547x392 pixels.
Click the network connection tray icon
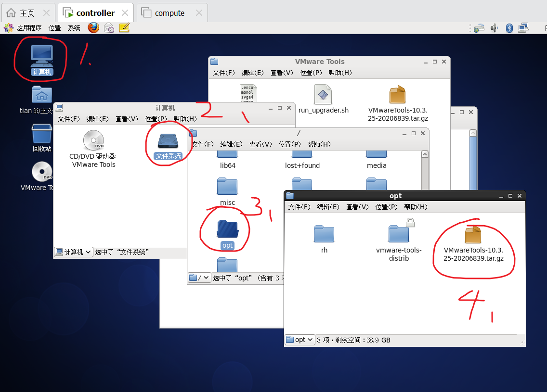(523, 28)
